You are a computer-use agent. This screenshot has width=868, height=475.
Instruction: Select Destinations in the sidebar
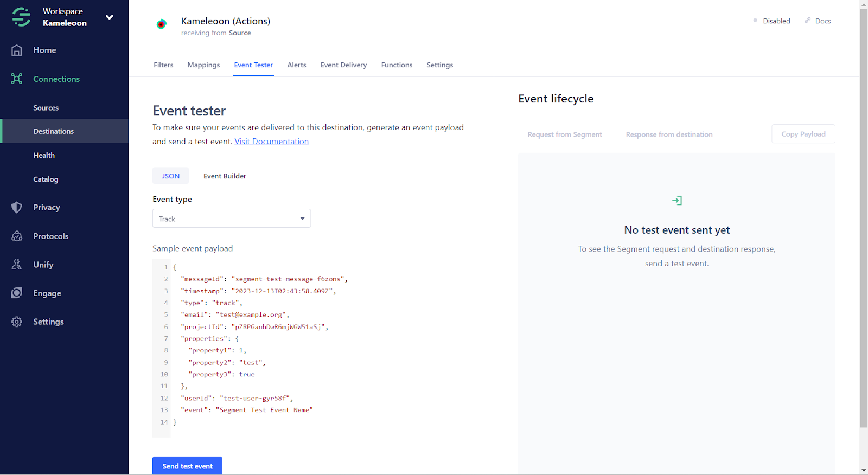click(x=65, y=131)
